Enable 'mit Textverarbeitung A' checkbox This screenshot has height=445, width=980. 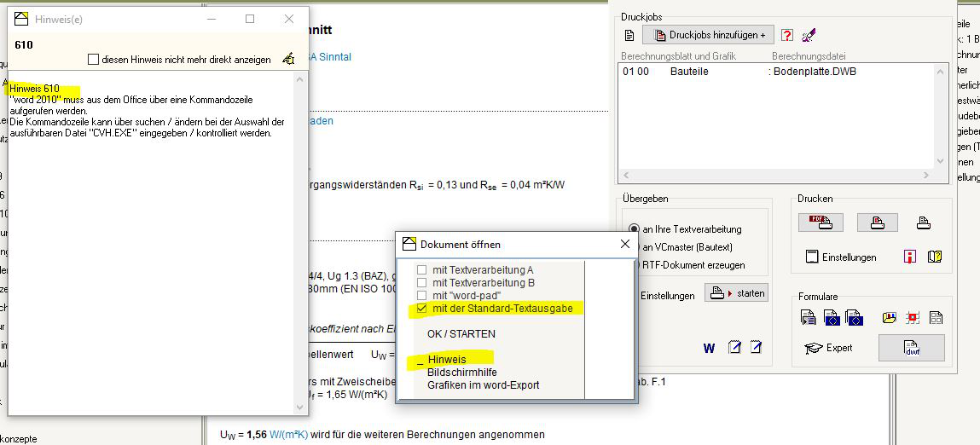pyautogui.click(x=422, y=270)
